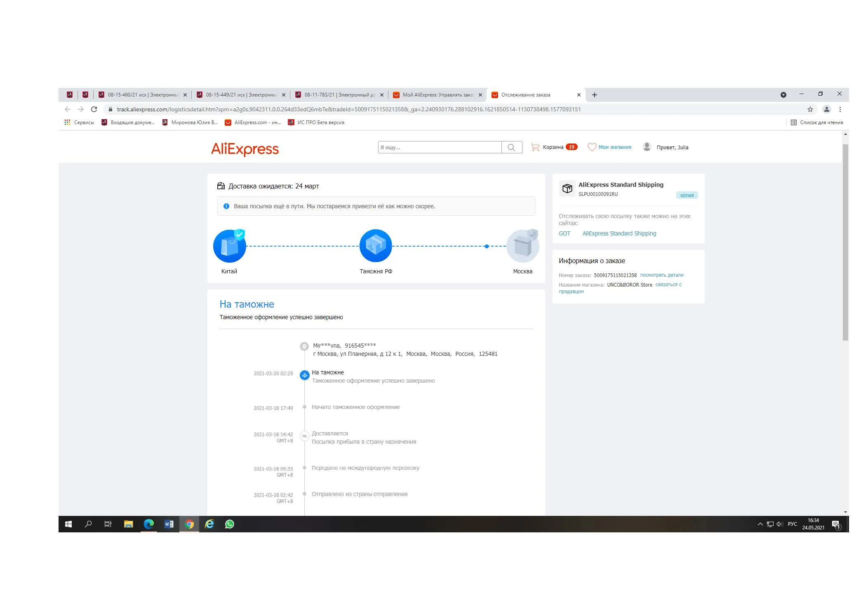Click the AliExpress logo

point(245,148)
